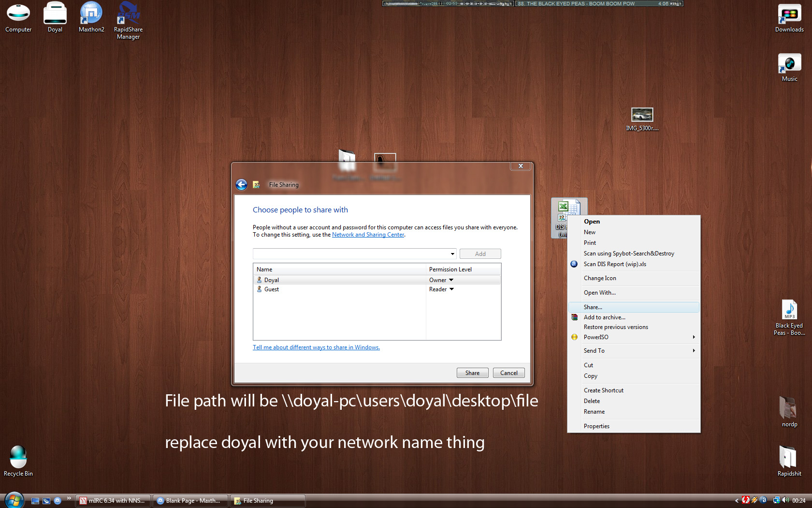812x508 pixels.
Task: Click the back arrow in File Sharing
Action: point(241,185)
